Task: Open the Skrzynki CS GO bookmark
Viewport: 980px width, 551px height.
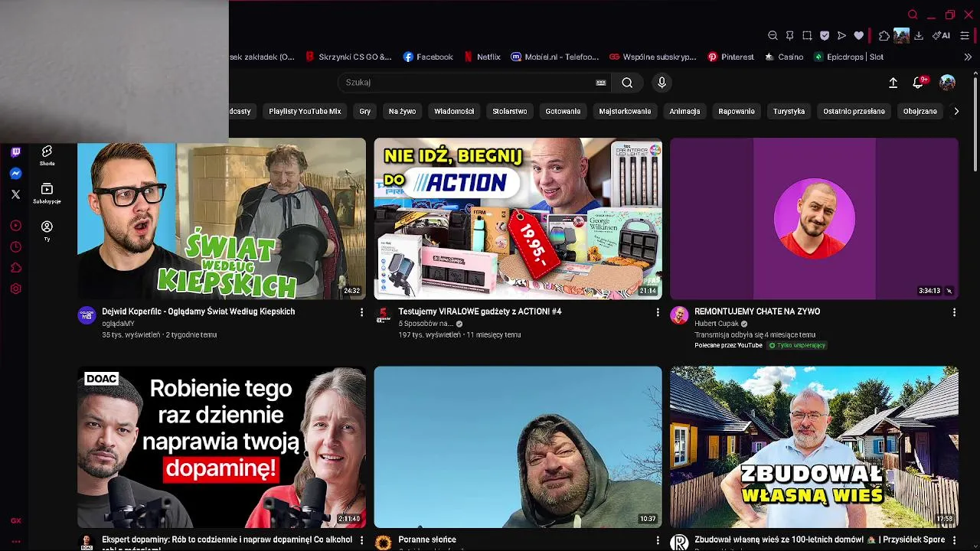Action: tap(348, 57)
